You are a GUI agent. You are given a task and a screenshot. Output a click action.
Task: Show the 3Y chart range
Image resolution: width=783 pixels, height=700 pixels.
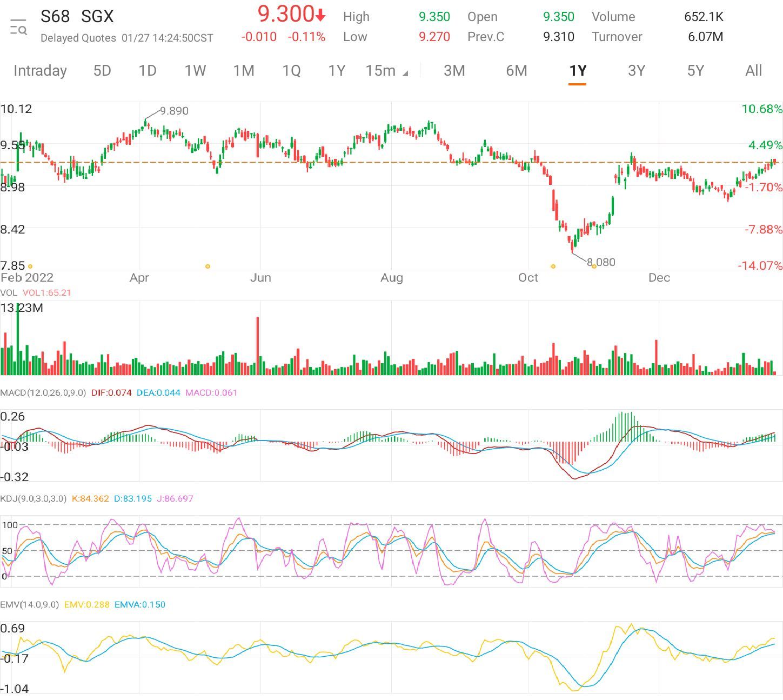[637, 71]
